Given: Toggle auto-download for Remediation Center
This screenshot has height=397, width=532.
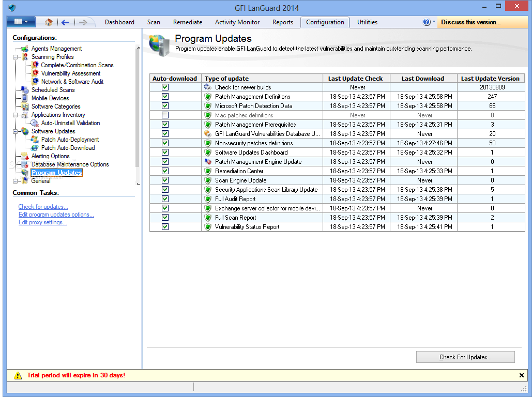Looking at the screenshot, I should point(165,171).
